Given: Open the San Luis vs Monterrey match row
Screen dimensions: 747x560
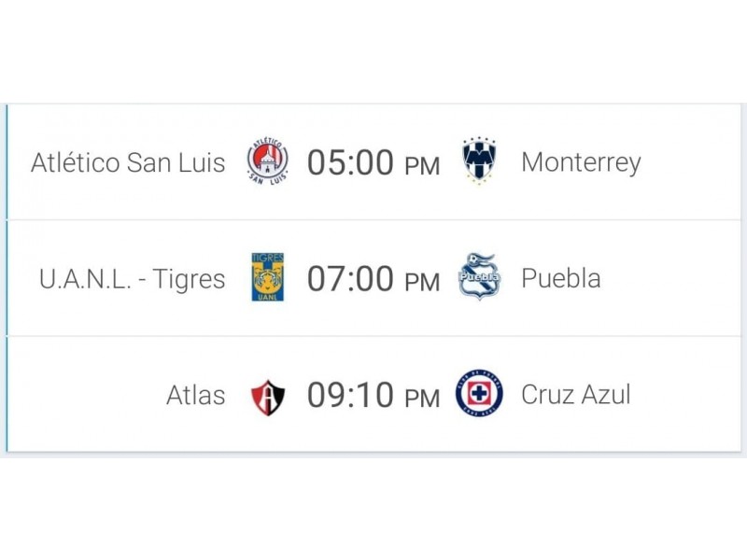Looking at the screenshot, I should (374, 161).
